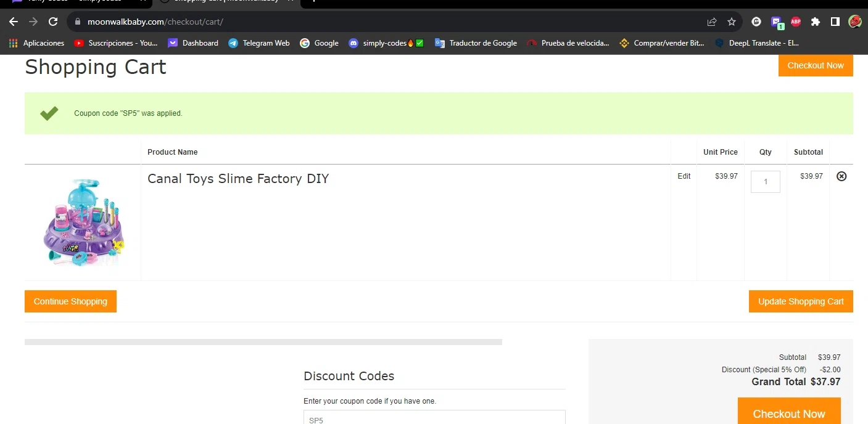Open the Extensions puzzle menu

pyautogui.click(x=816, y=22)
